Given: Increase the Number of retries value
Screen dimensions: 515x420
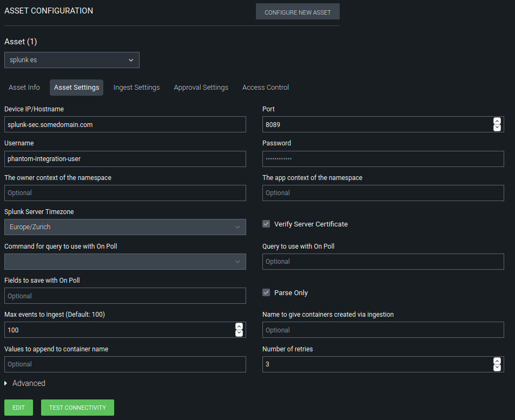Looking at the screenshot, I should pyautogui.click(x=497, y=361).
